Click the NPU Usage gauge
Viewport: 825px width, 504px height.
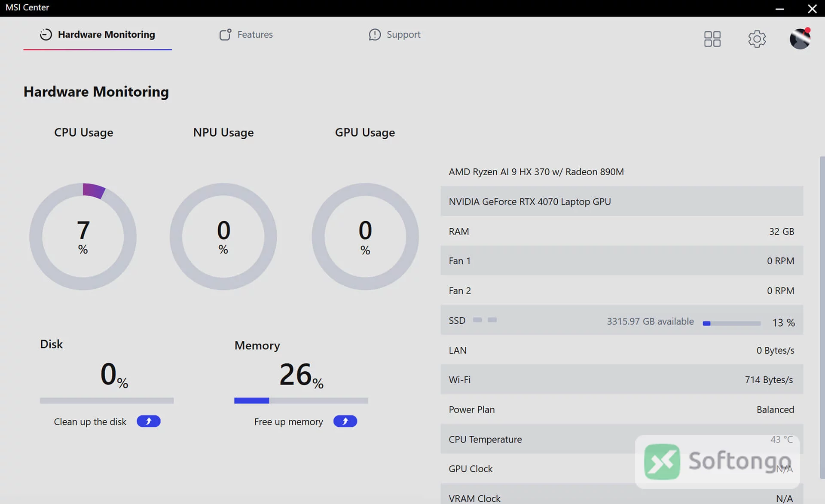pos(223,237)
